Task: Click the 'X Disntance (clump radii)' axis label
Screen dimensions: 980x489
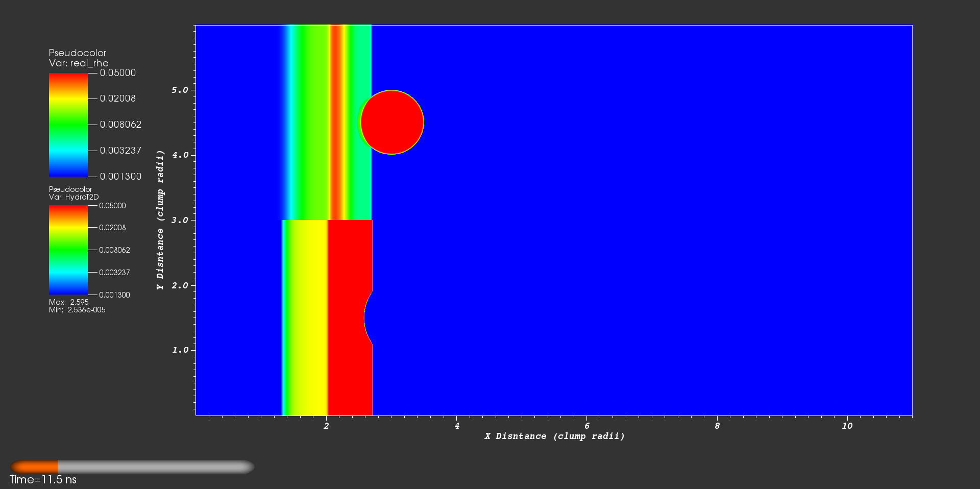Action: tap(555, 436)
